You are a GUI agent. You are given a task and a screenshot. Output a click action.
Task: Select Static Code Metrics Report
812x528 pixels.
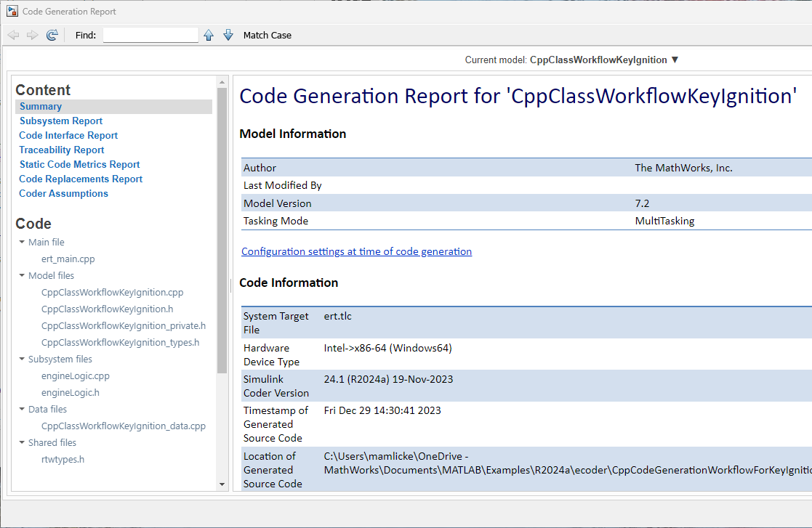[79, 164]
